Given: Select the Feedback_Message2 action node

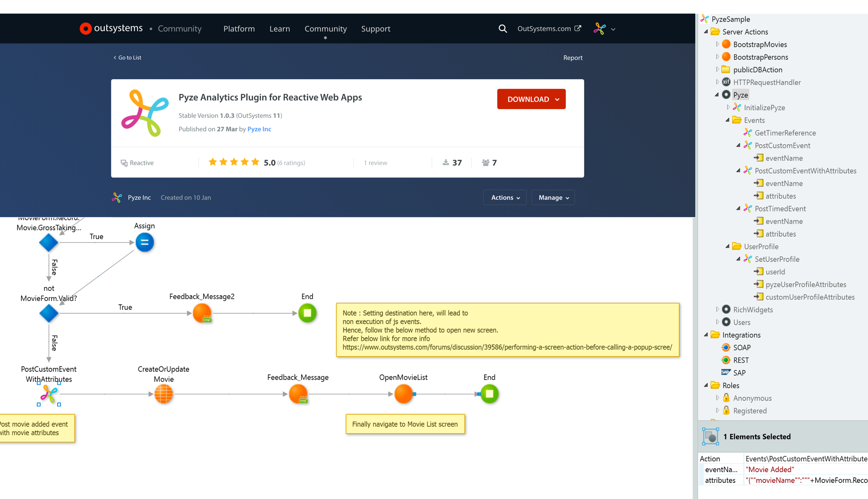Looking at the screenshot, I should [x=202, y=313].
